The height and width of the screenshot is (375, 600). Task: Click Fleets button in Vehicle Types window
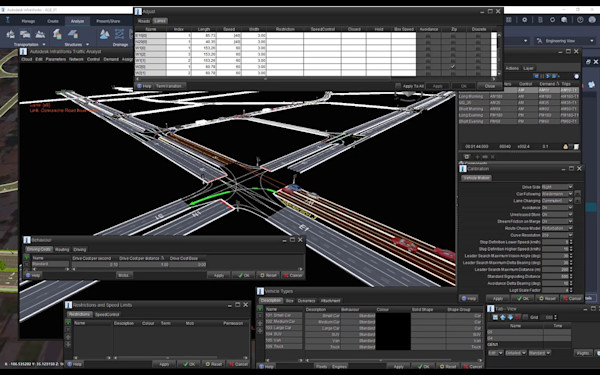coord(321,367)
